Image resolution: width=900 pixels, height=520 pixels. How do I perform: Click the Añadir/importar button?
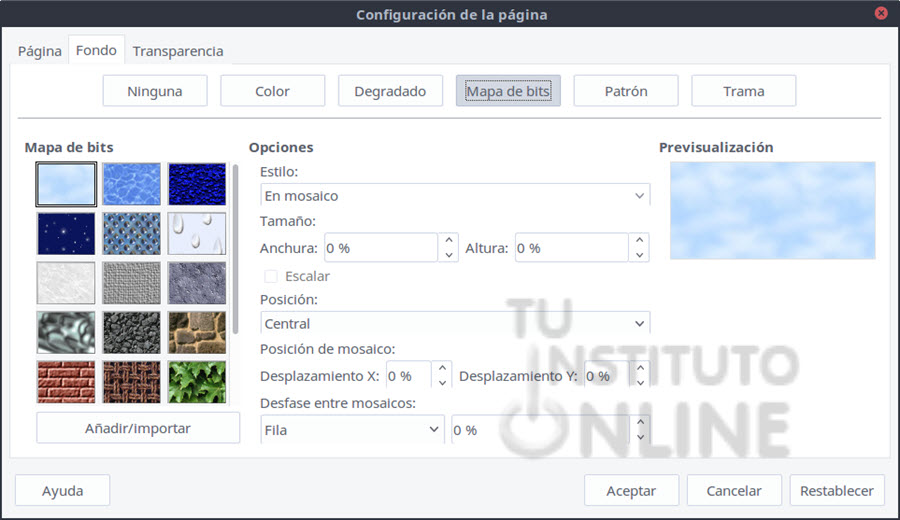pyautogui.click(x=138, y=428)
